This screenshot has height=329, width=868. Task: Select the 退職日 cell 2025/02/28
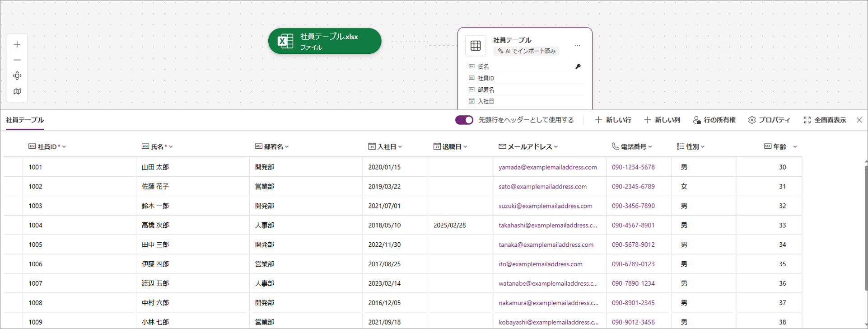point(461,226)
